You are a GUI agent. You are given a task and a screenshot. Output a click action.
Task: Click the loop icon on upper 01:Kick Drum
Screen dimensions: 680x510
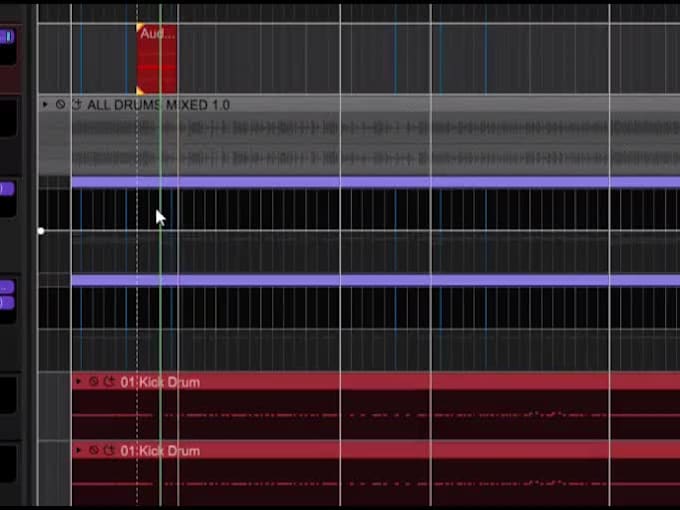click(x=109, y=381)
